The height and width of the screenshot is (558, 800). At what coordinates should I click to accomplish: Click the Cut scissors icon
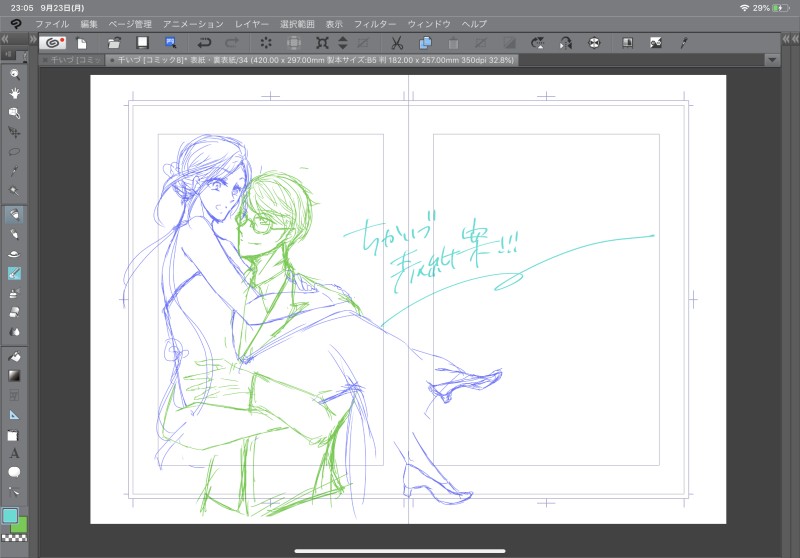click(x=397, y=43)
